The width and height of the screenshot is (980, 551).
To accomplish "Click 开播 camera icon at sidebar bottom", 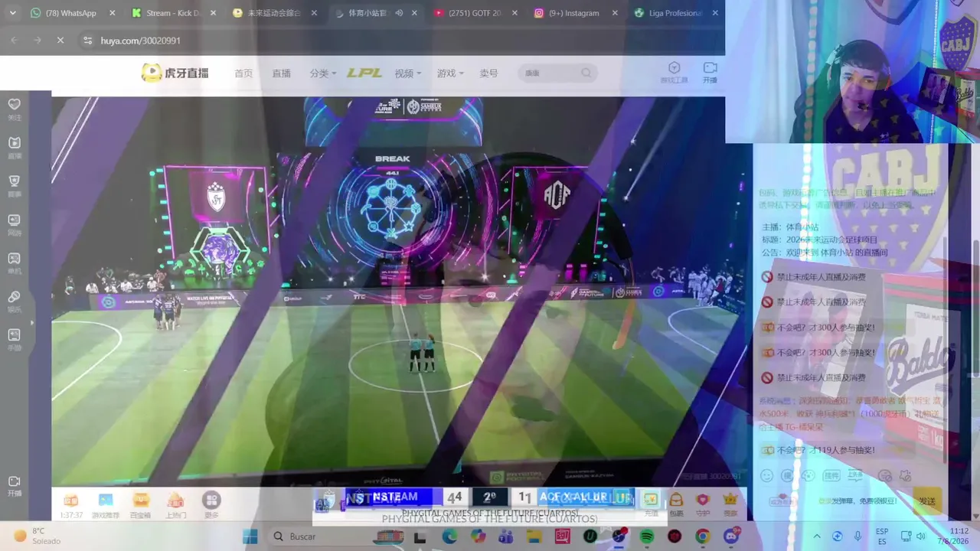I will coord(15,486).
